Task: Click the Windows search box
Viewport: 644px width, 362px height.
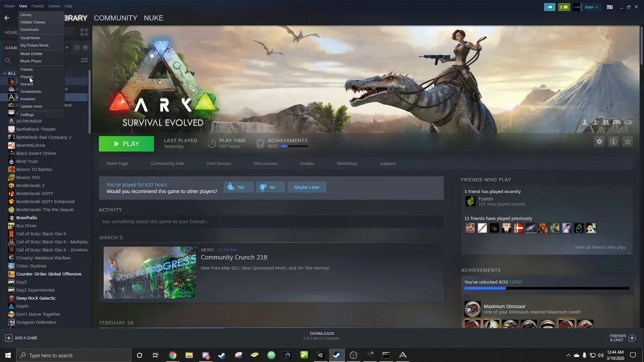Action: (x=74, y=355)
